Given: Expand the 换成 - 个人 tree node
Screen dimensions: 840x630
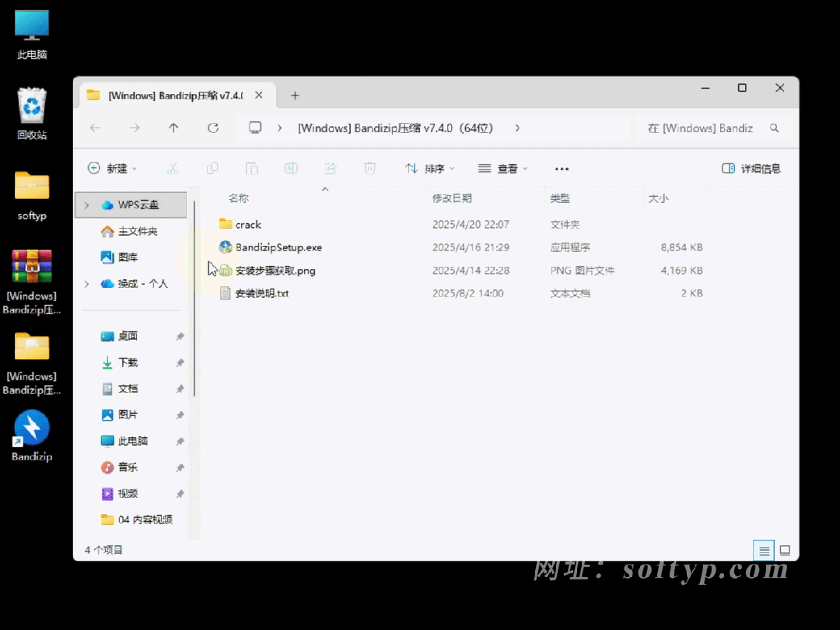Looking at the screenshot, I should [x=87, y=284].
